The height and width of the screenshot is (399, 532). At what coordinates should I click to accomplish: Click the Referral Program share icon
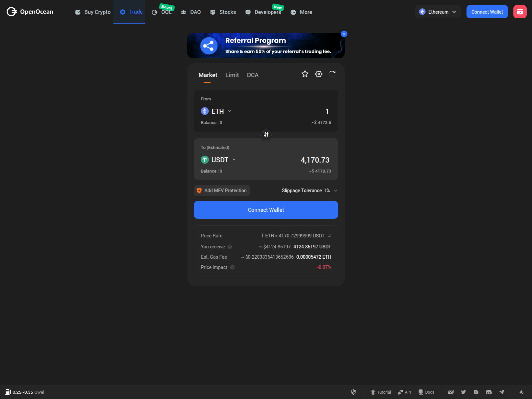209,46
